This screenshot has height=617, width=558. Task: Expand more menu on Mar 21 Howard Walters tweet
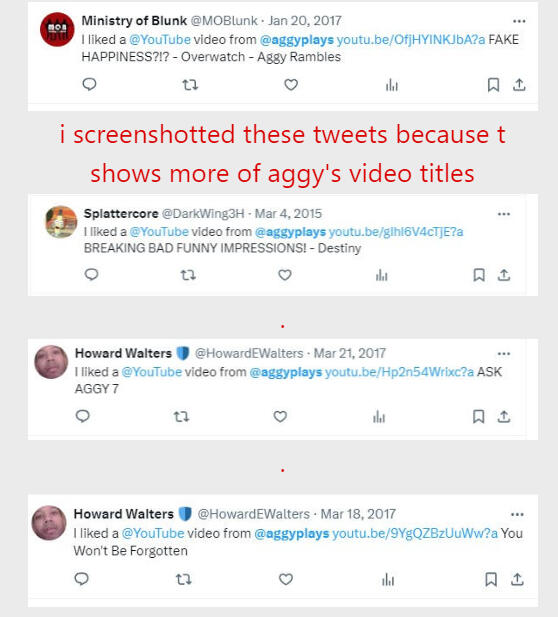coord(504,354)
